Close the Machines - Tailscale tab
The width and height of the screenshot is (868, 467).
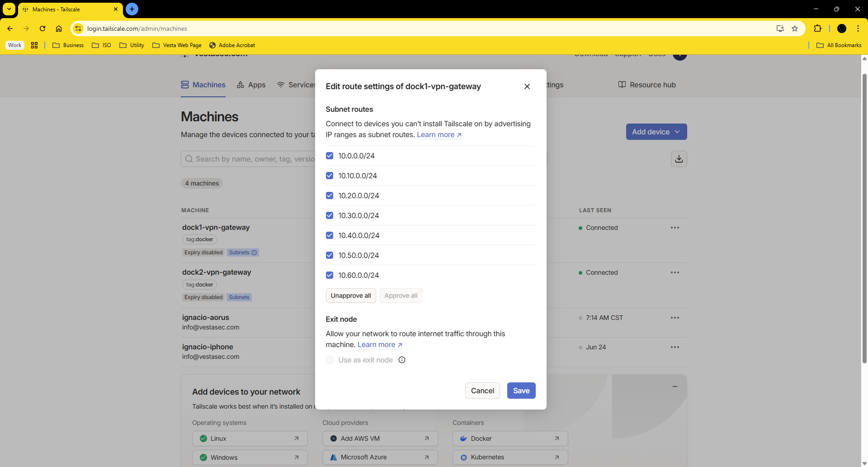[x=116, y=9]
